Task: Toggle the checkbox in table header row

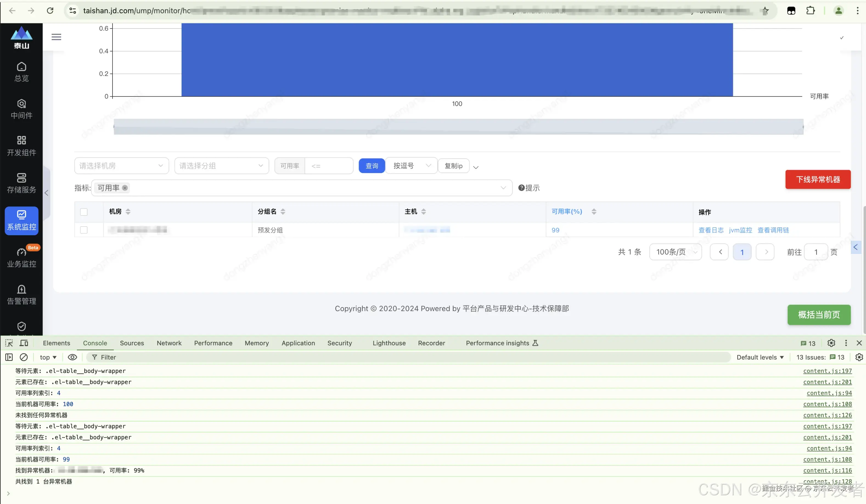Action: point(83,211)
